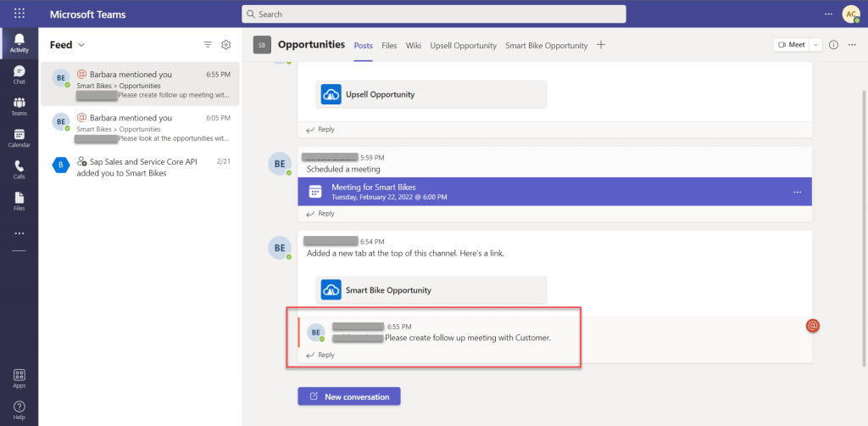Open more options on Meeting for Smart Bikes
Image resolution: width=868 pixels, height=426 pixels.
point(797,192)
